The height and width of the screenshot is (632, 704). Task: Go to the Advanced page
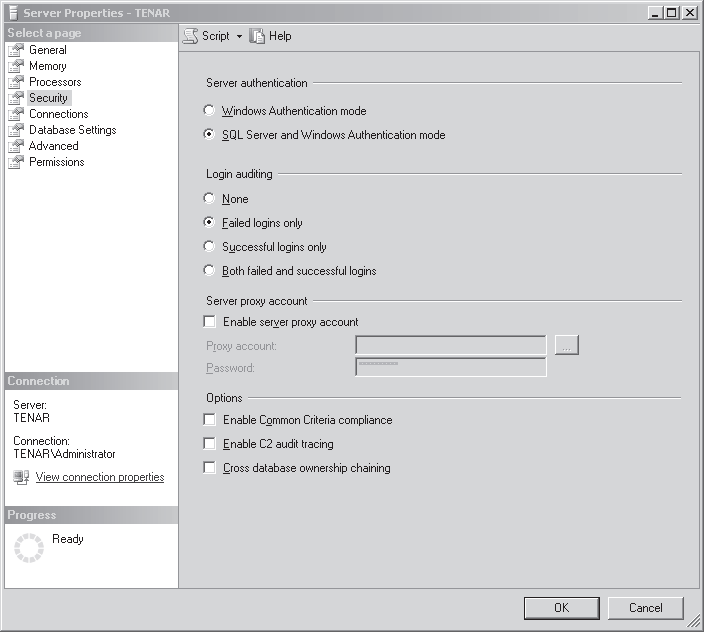(53, 146)
